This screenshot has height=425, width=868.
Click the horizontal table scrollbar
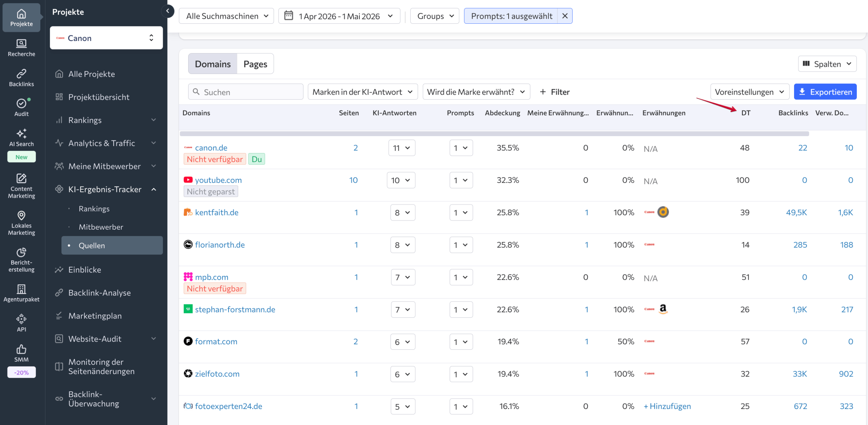point(494,134)
